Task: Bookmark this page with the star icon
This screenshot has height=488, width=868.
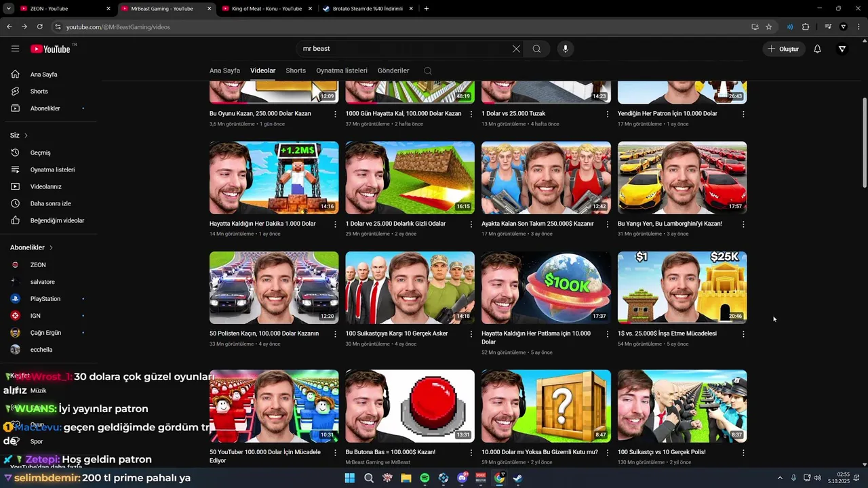Action: pyautogui.click(x=768, y=27)
